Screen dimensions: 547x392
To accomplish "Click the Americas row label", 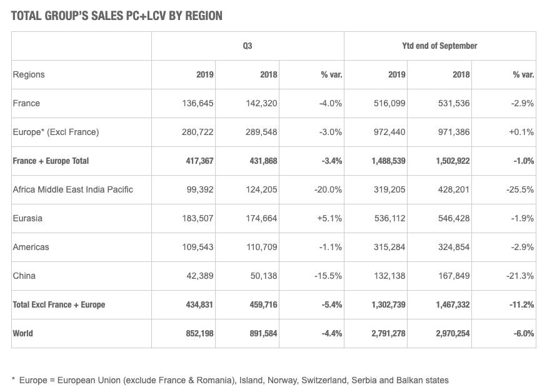I will coord(31,247).
